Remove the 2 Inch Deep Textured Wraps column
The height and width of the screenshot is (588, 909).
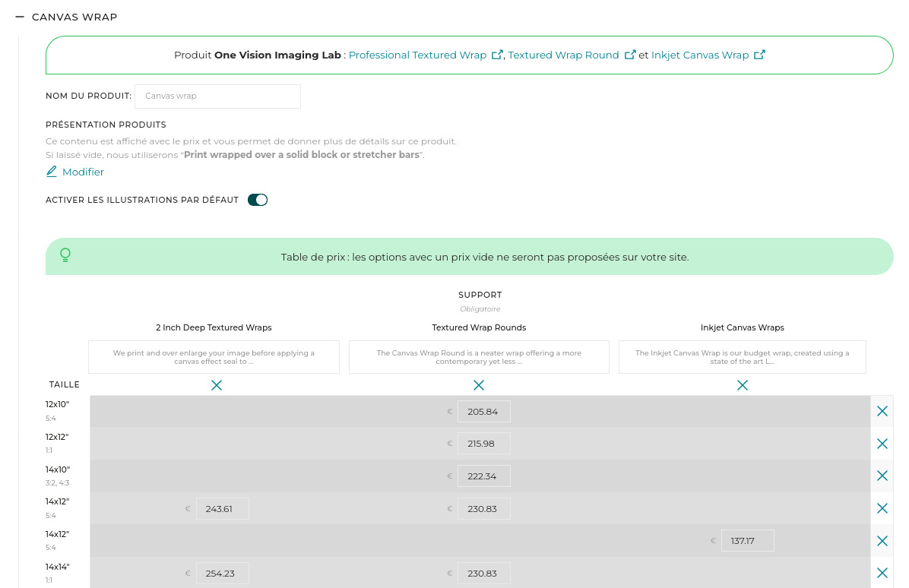[217, 385]
